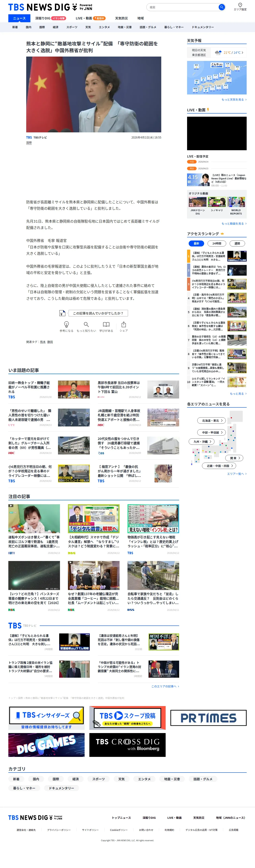Click the 国際 label under the article source

point(29,143)
